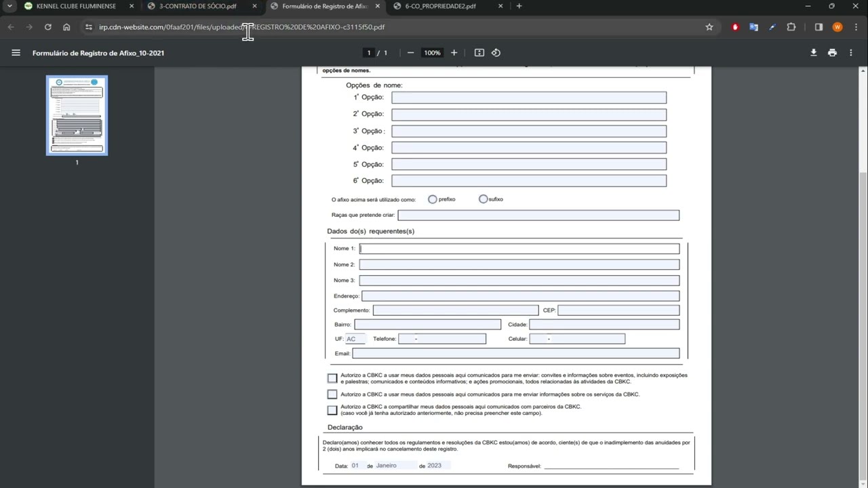Click the Nome 1 field
Viewport: 868px width, 488px height.
[x=519, y=249]
